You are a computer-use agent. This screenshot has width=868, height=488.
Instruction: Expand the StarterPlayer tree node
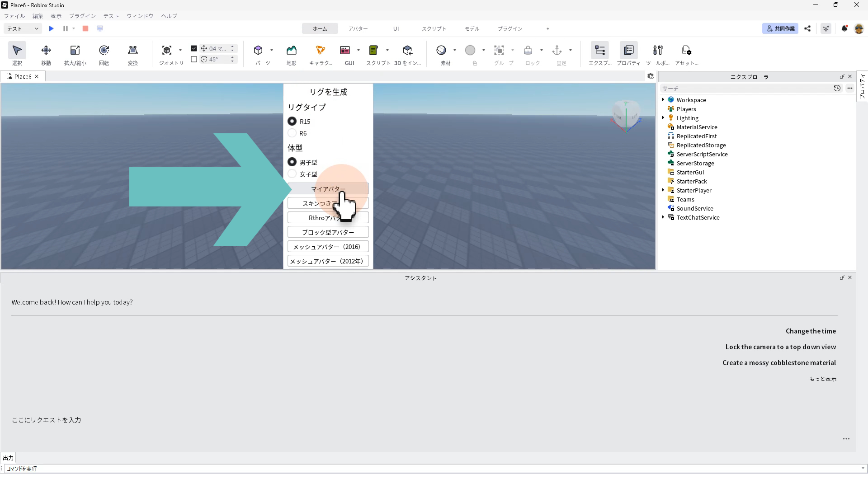(x=663, y=190)
